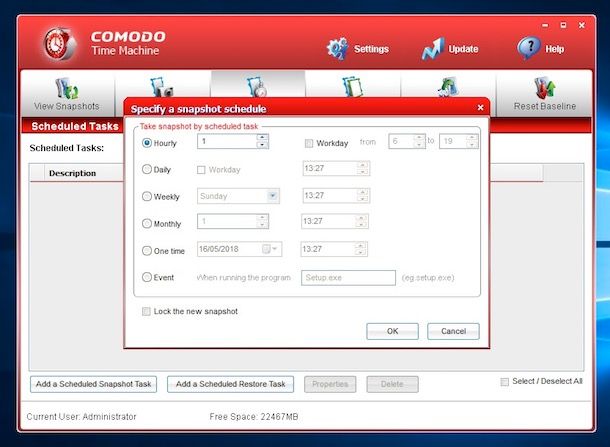The image size is (610, 447).
Task: Select the Event radio button
Action: tap(147, 277)
